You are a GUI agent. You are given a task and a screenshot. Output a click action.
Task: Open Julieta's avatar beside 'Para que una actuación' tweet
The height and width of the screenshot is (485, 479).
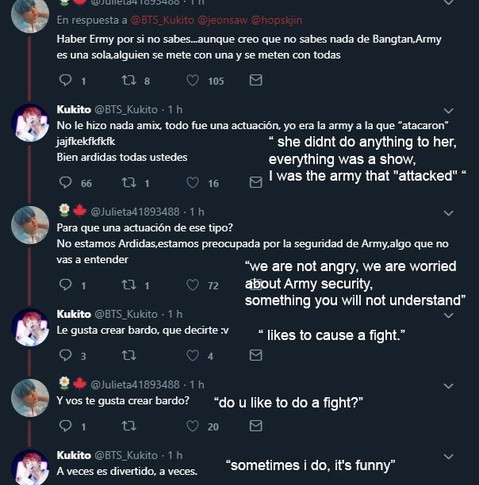[30, 225]
